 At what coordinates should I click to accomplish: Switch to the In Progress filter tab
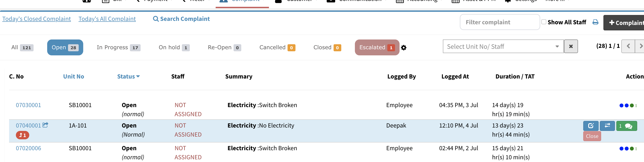coord(118,47)
